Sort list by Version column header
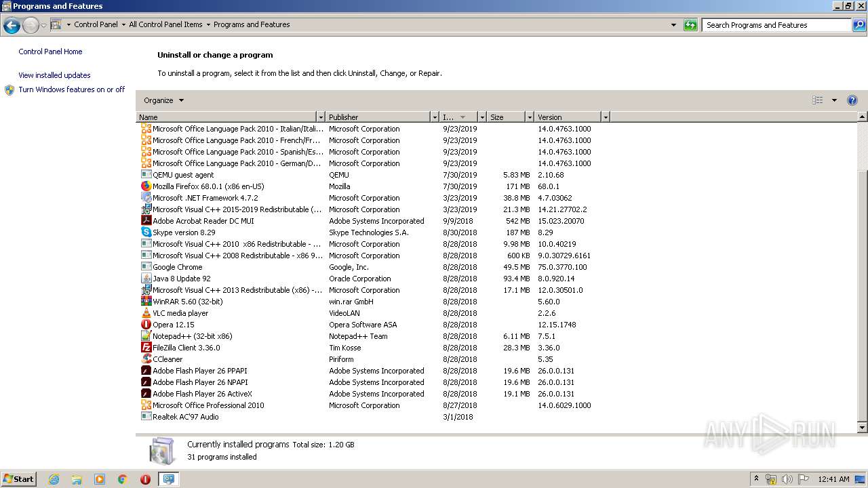 pyautogui.click(x=568, y=117)
